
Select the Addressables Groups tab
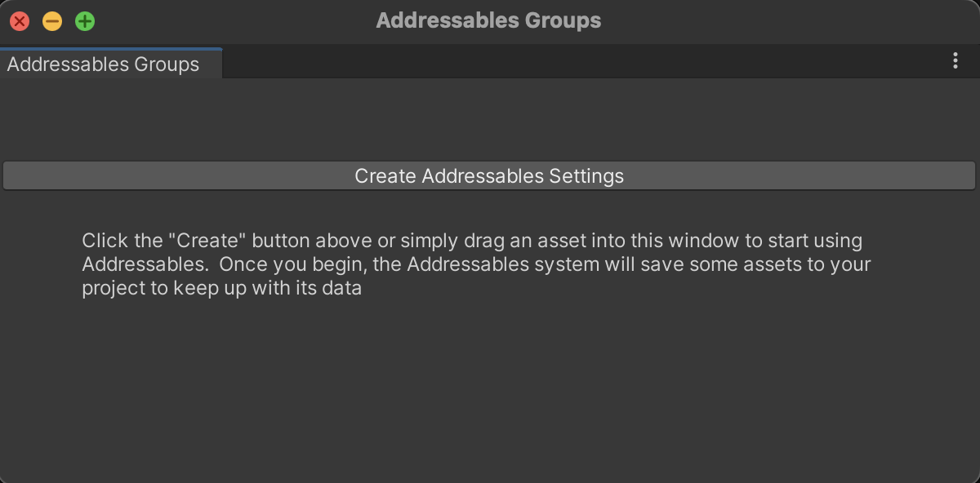click(x=104, y=64)
